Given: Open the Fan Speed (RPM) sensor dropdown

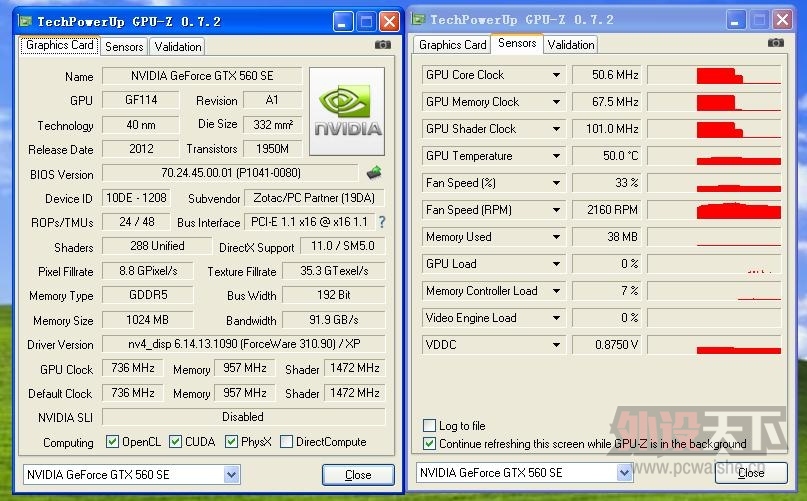Looking at the screenshot, I should 556,210.
